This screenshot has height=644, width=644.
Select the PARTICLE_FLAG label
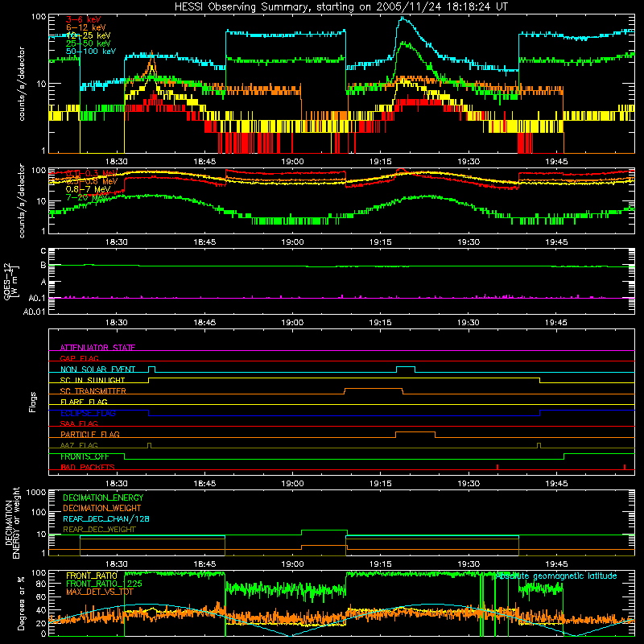[90, 434]
